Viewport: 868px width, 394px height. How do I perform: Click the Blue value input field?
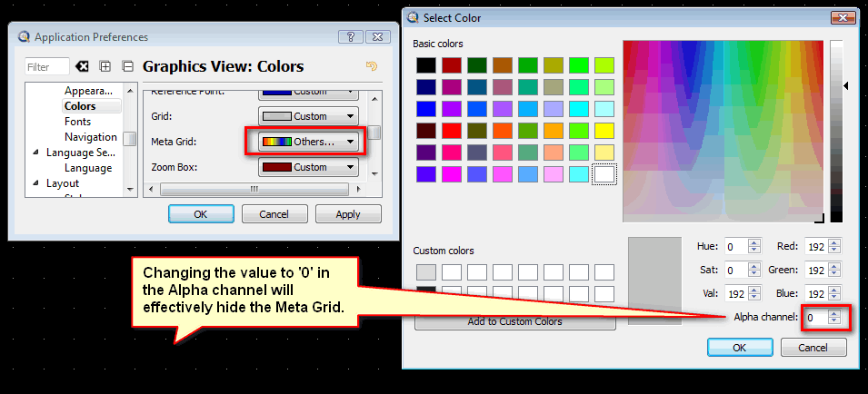(816, 294)
